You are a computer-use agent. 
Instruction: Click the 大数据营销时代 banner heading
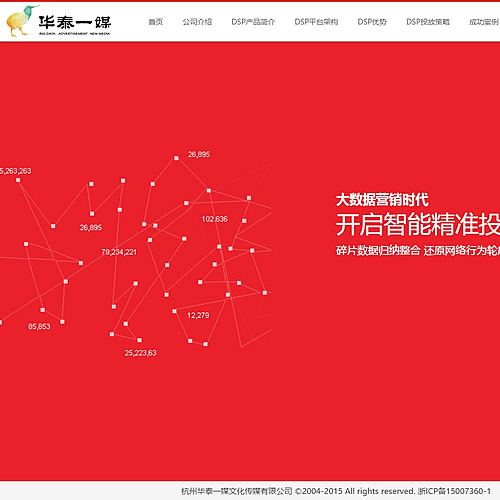tap(382, 200)
